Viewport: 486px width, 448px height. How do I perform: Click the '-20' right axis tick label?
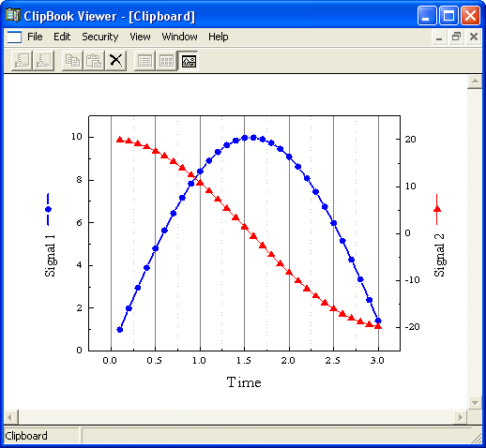tap(412, 327)
